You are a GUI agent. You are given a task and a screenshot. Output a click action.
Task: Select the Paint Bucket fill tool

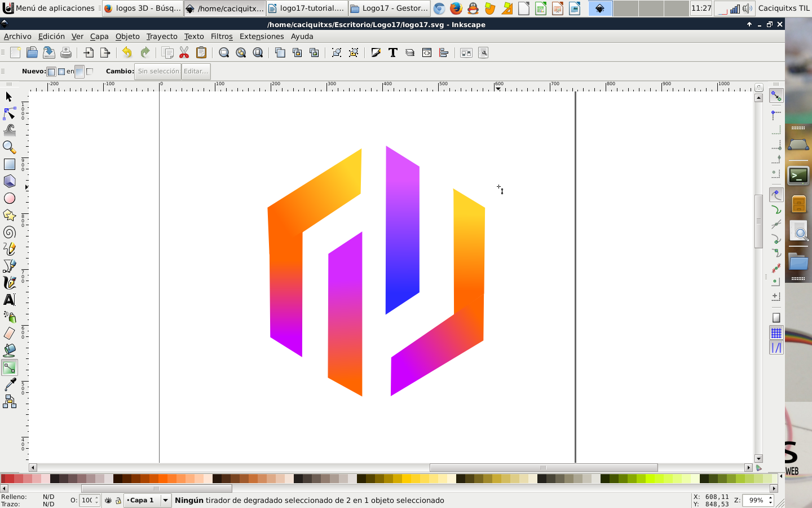point(9,351)
